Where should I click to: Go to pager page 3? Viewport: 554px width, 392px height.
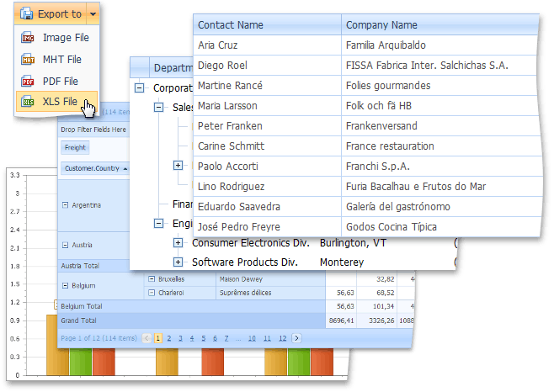pyautogui.click(x=180, y=338)
